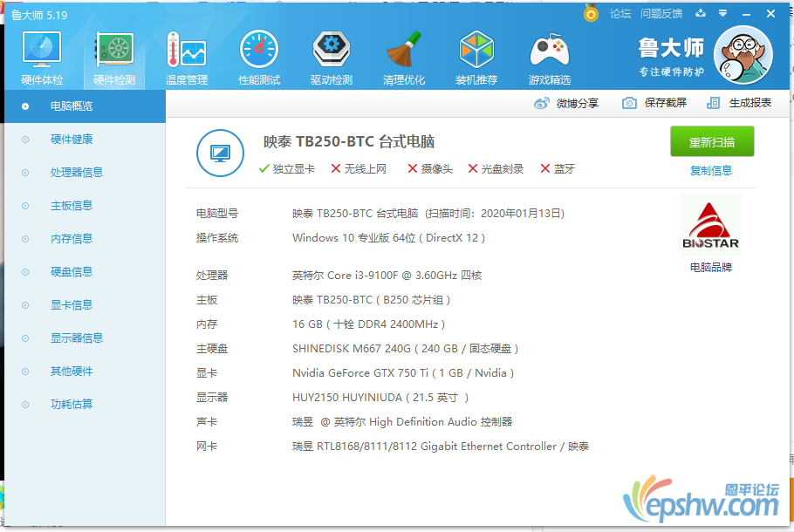
Task: Click the Core i3-9100F processor value
Action: click(387, 276)
